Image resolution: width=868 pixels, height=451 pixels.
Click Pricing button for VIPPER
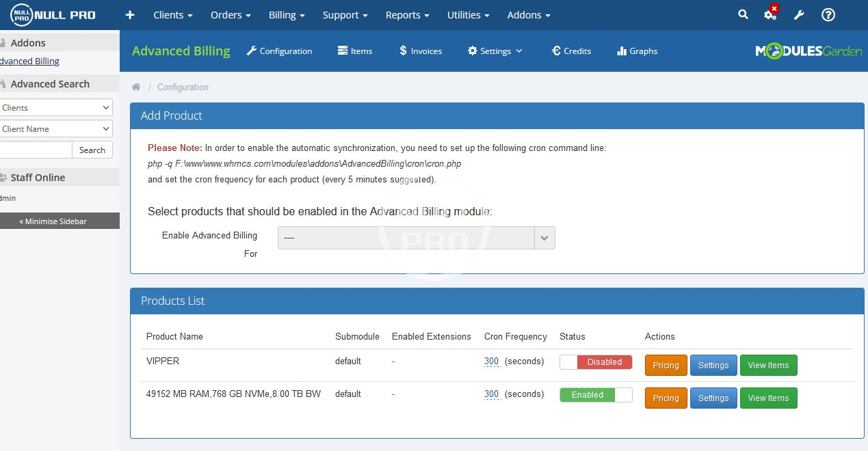(x=666, y=366)
